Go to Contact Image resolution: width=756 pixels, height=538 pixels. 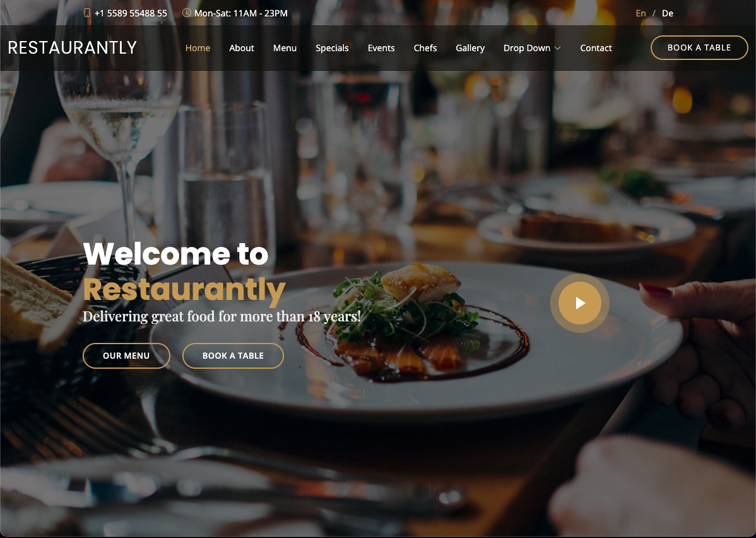tap(596, 48)
